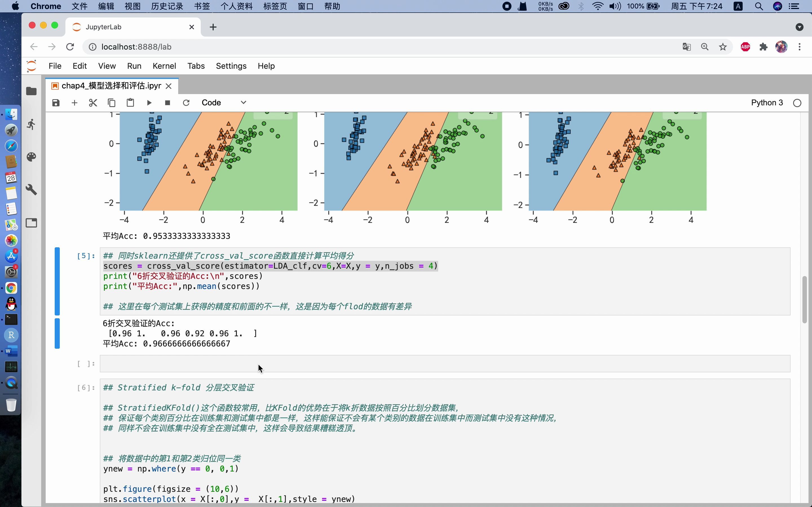Insert a new cell below with the plus icon
Image resolution: width=812 pixels, height=507 pixels.
(x=74, y=103)
